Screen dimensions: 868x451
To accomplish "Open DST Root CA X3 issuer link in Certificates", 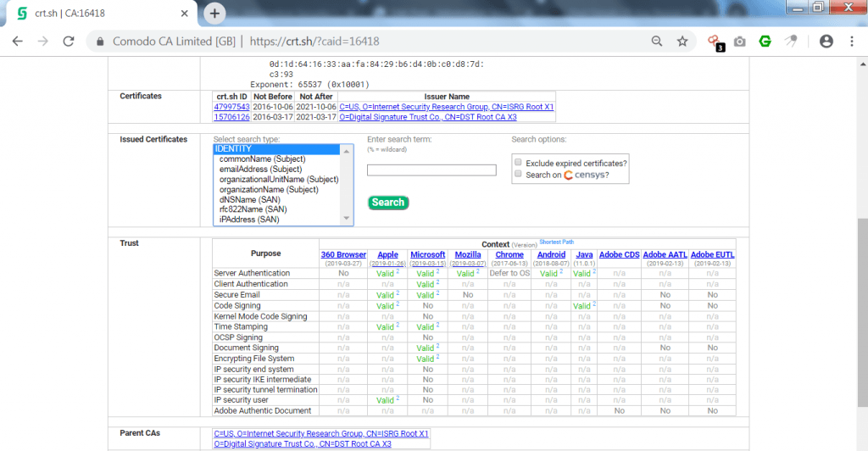I will (x=428, y=117).
